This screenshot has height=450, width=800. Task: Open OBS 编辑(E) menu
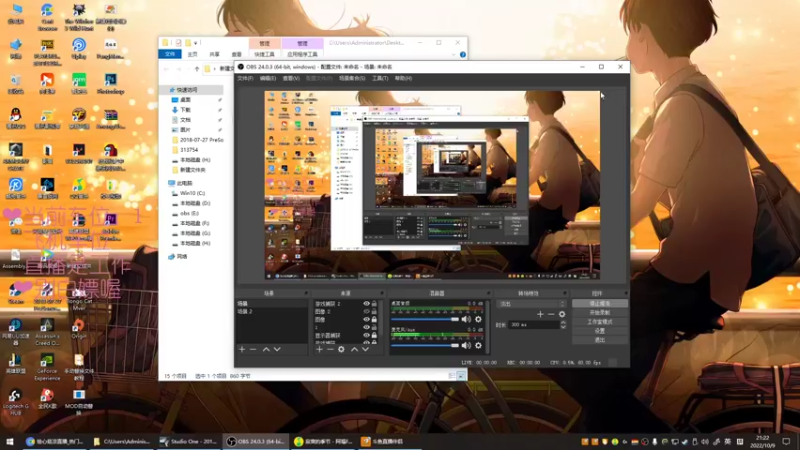268,79
